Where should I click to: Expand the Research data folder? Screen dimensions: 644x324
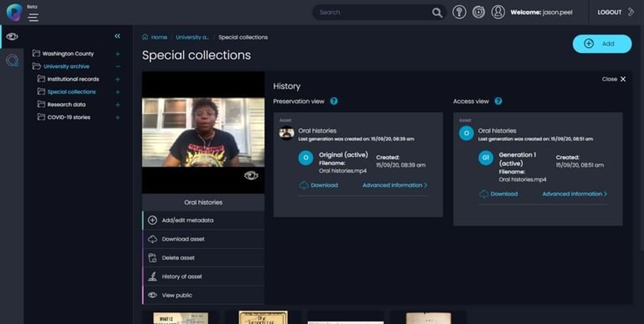point(118,105)
